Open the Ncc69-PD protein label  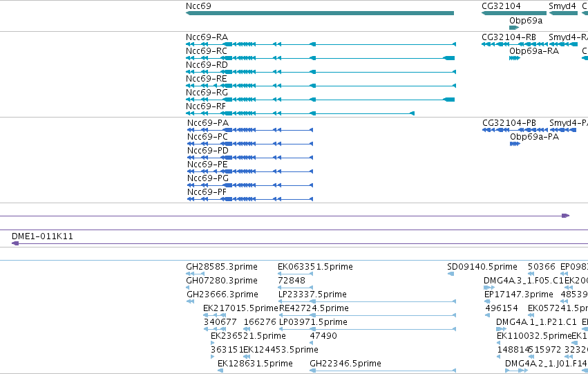click(208, 151)
